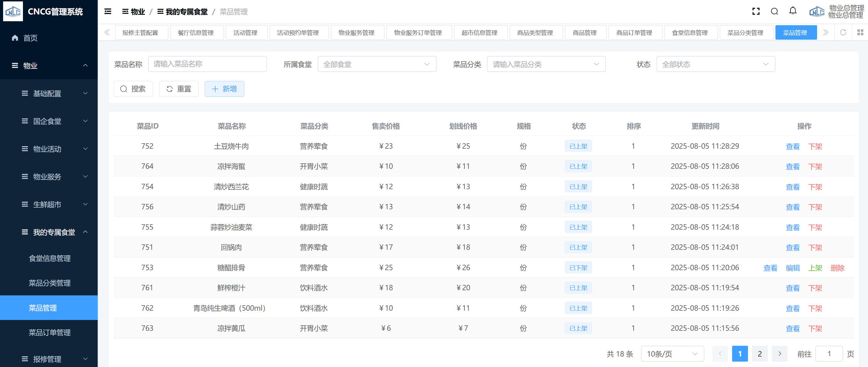The image size is (868, 367).
Task: Collapse the sidebar with hamburger icon
Action: pyautogui.click(x=108, y=12)
